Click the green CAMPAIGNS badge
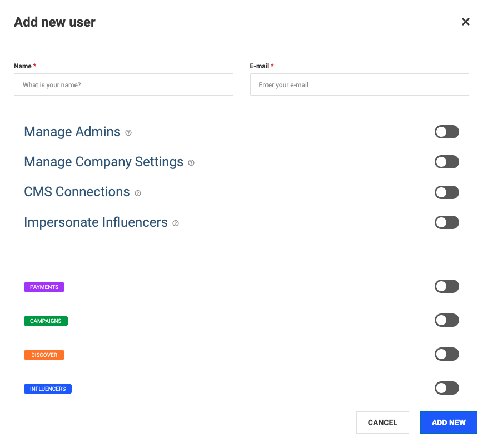This screenshot has height=448, width=483. (x=46, y=321)
